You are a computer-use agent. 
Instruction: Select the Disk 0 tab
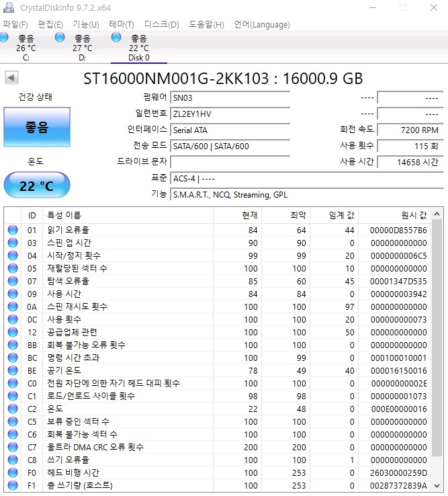(139, 48)
